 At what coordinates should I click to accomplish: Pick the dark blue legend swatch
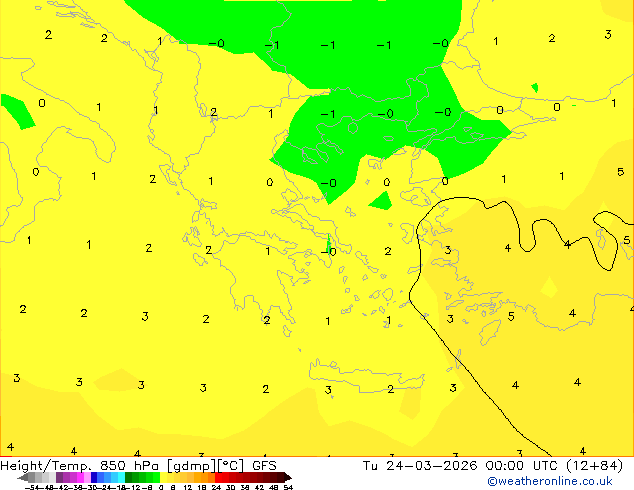click(x=94, y=477)
